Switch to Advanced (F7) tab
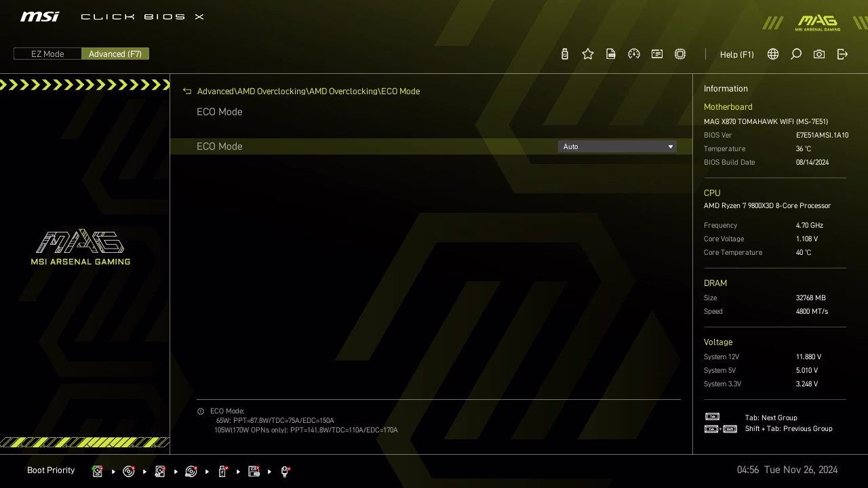868x488 pixels. 115,54
